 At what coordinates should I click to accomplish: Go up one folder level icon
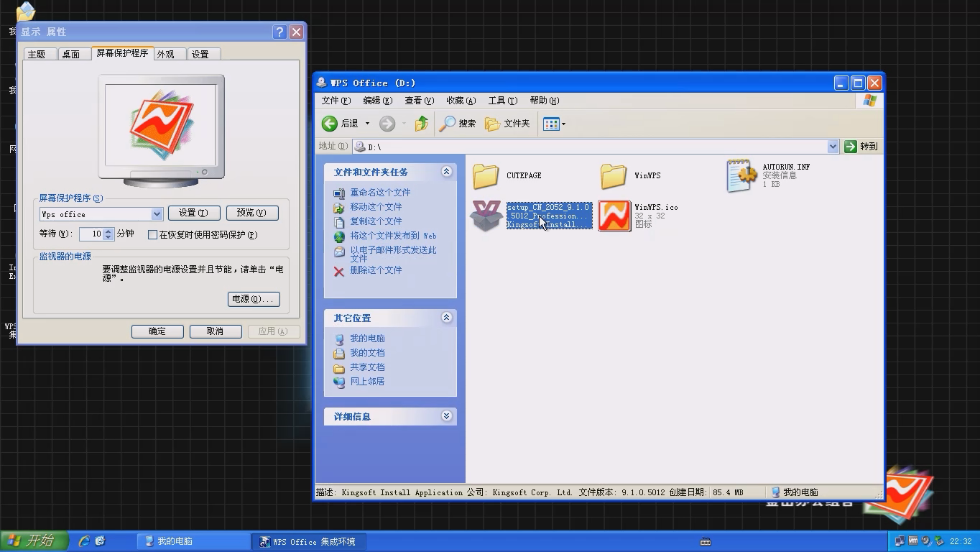point(422,124)
